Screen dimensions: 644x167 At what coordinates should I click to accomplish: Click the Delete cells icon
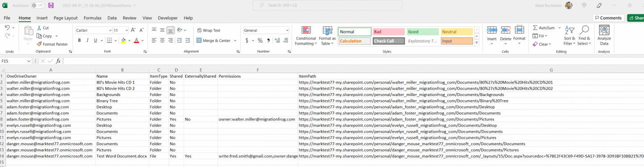[506, 30]
